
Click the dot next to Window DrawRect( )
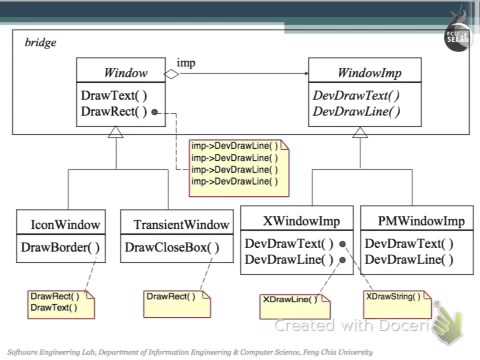tap(154, 112)
